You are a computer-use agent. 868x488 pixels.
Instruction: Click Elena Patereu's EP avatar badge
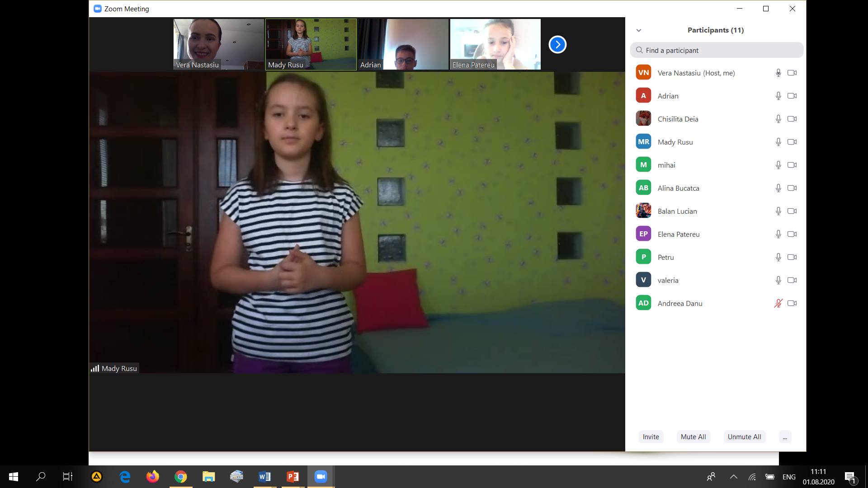[643, 234]
